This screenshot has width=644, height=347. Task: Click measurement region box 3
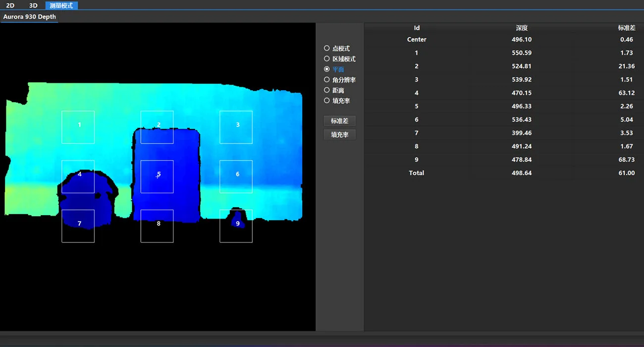point(236,127)
